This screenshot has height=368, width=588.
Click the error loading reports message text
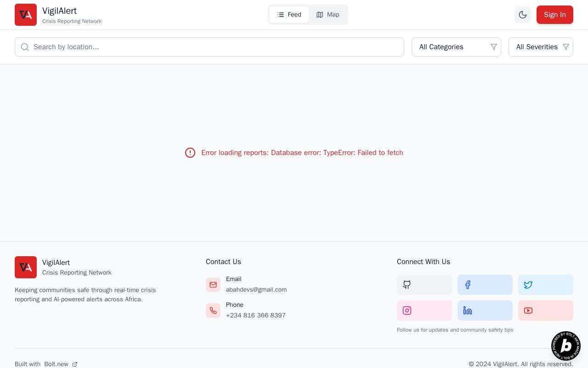click(302, 153)
